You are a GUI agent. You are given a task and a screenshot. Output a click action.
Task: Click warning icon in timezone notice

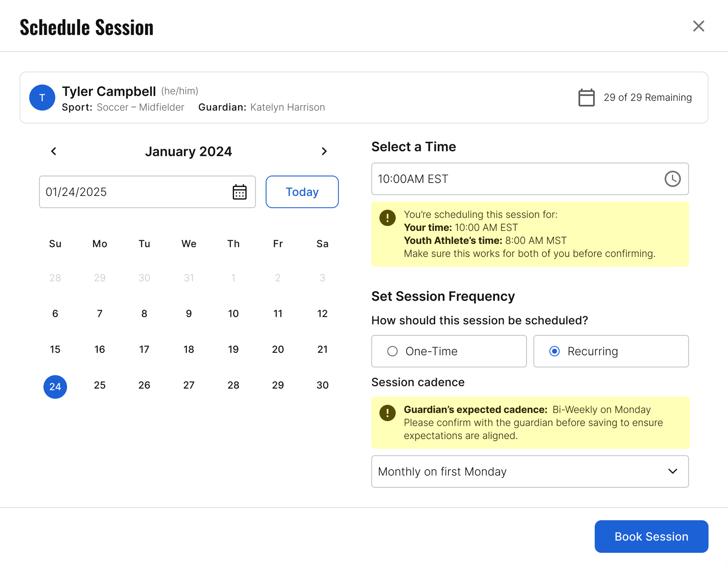pos(387,218)
